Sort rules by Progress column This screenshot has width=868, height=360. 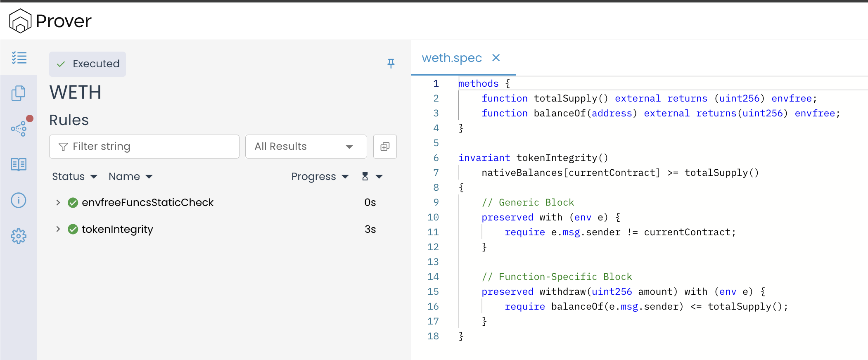click(320, 177)
